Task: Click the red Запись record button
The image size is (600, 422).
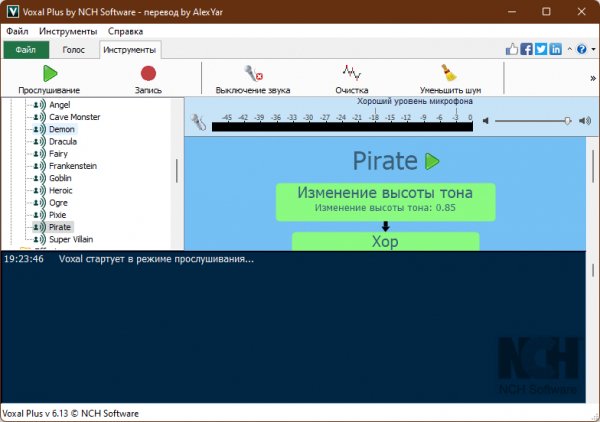Action: pos(148,79)
